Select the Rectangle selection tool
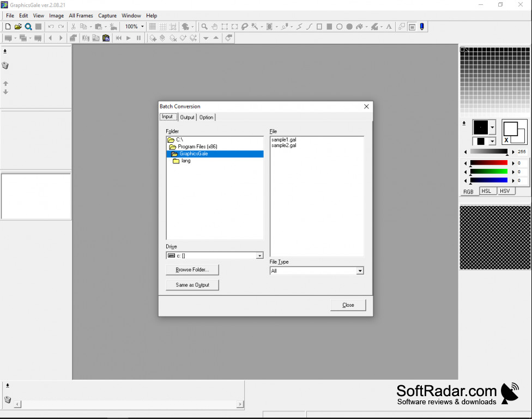Screen dimensions: 532x419 [x=225, y=27]
